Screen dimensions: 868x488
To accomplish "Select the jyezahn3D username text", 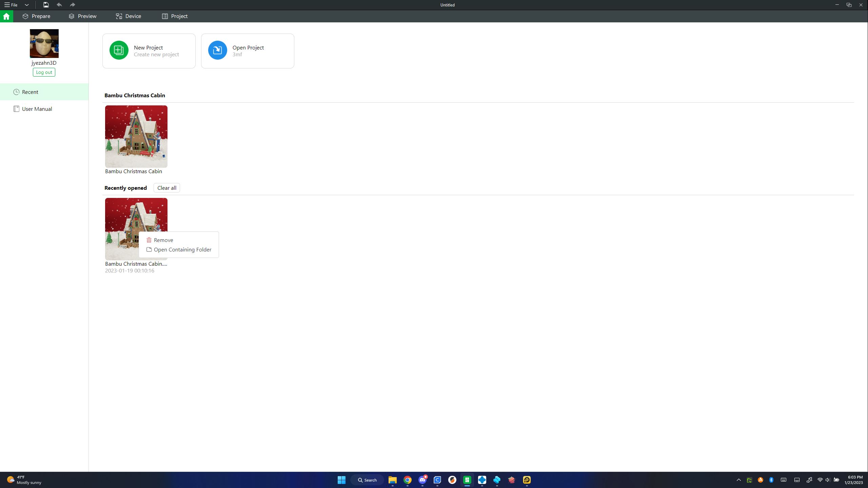I will tap(44, 63).
